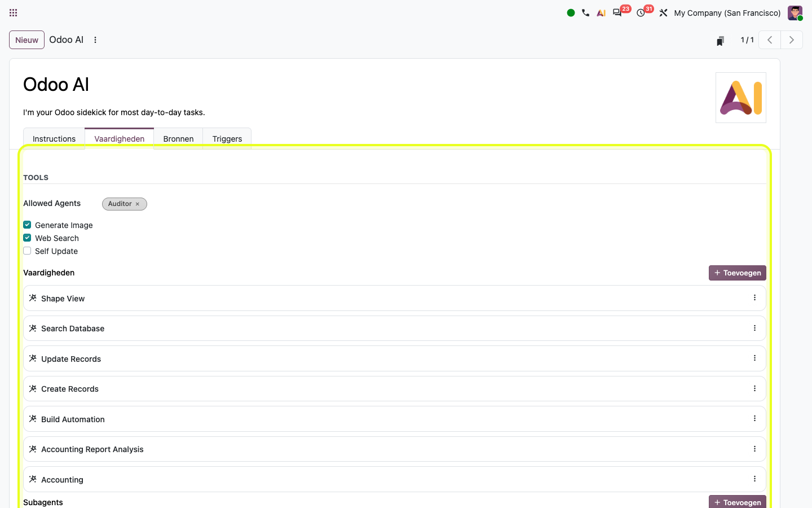Screen dimensions: 812x508
Task: Open company switcher My Company (San Francisco)
Action: pos(727,13)
